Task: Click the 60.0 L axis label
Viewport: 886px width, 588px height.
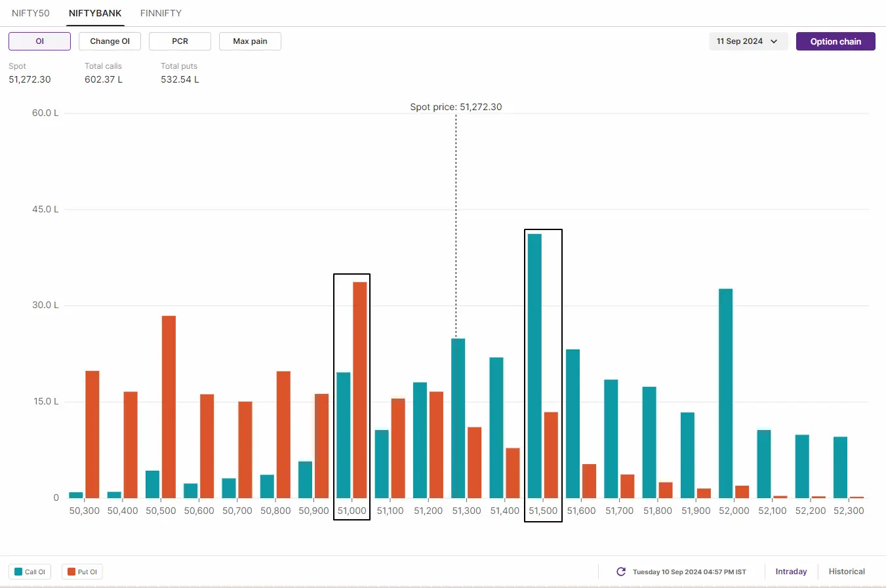Action: [45, 113]
